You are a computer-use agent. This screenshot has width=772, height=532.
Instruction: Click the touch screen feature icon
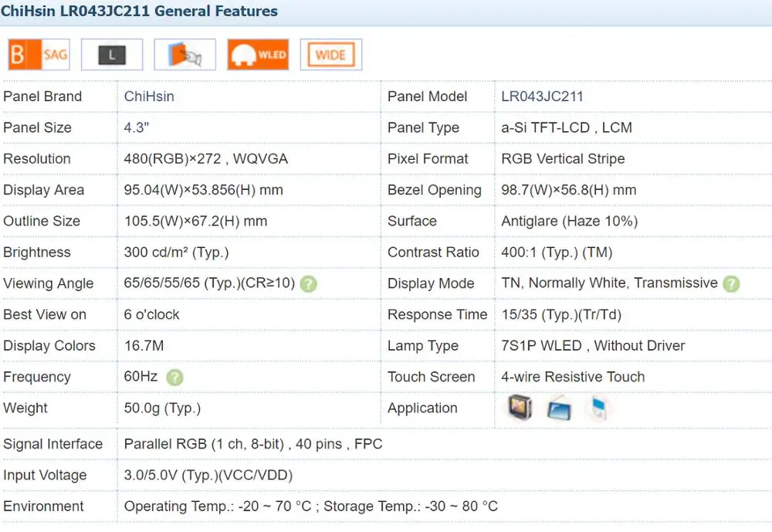pos(185,54)
